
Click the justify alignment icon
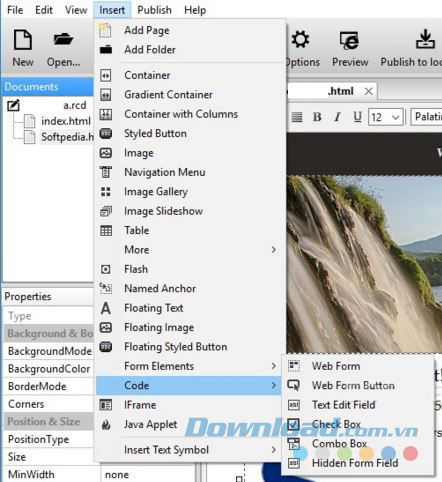(297, 117)
